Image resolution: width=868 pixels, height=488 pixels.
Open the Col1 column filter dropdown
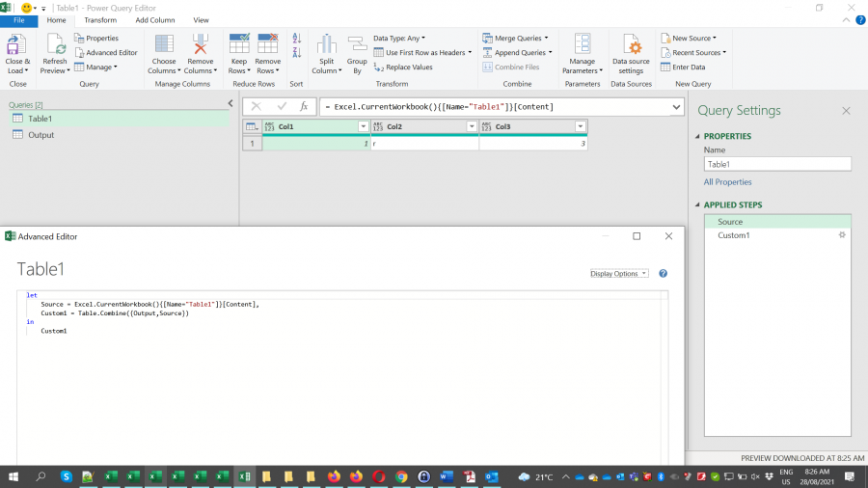(364, 126)
